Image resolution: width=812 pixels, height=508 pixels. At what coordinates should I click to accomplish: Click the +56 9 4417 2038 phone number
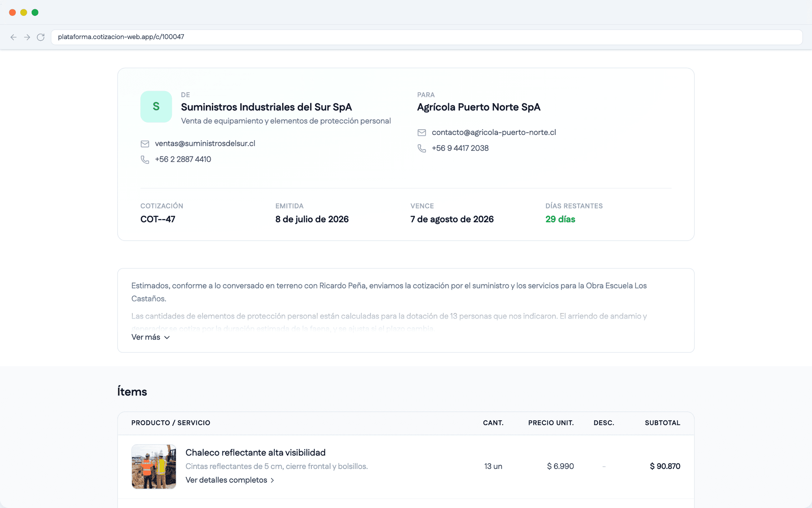(x=460, y=148)
